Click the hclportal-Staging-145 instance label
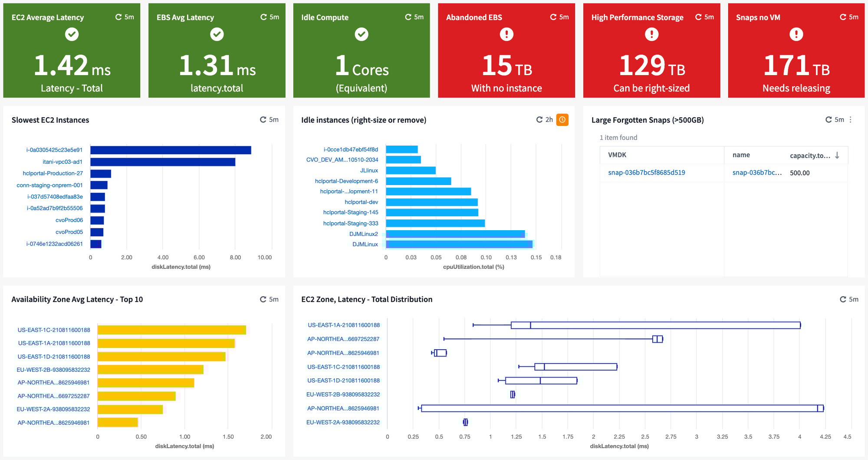The image size is (868, 460). (351, 212)
